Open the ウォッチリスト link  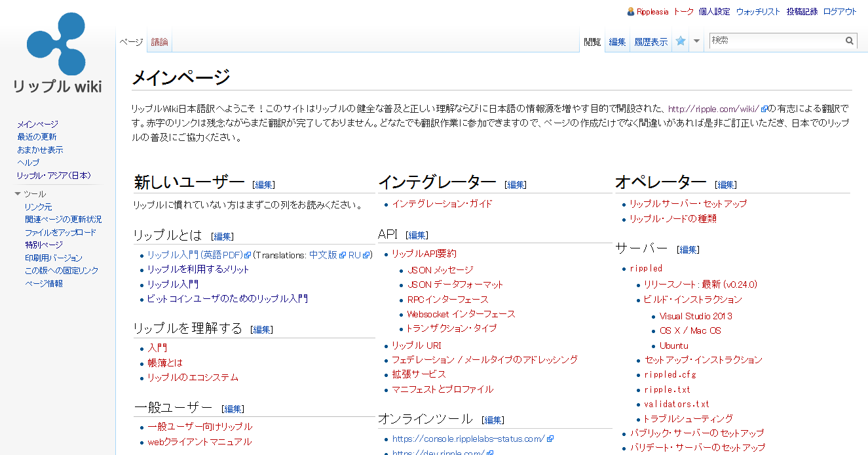click(x=758, y=12)
